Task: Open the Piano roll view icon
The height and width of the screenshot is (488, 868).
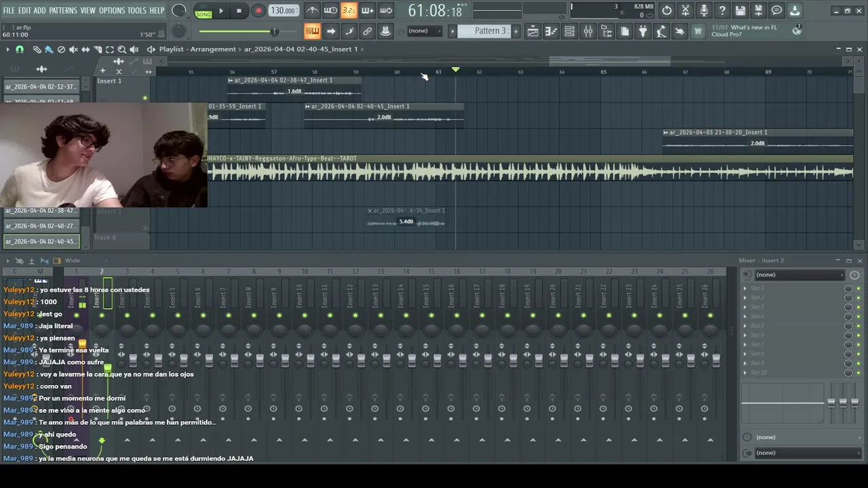Action: [x=551, y=31]
